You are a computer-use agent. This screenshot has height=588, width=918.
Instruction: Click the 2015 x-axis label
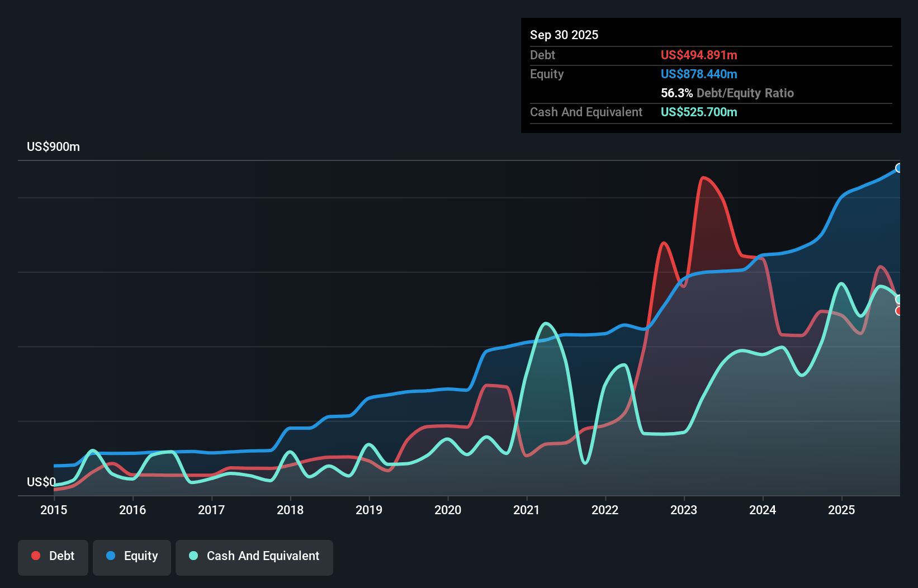[54, 510]
